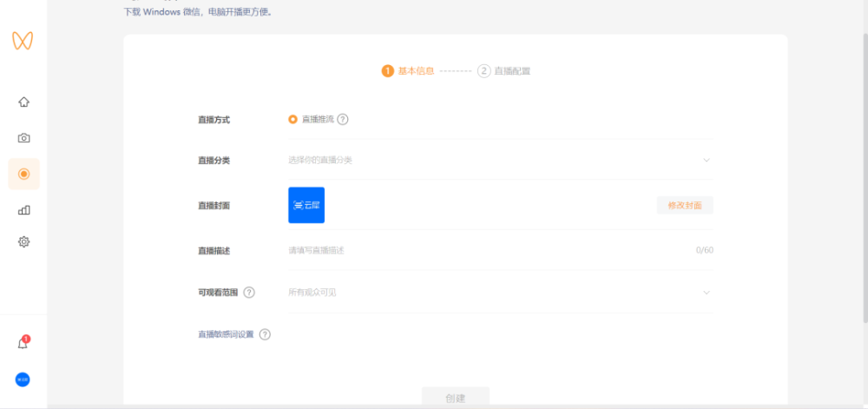This screenshot has height=409, width=868.
Task: Open the home page icon in sidebar
Action: [x=23, y=102]
